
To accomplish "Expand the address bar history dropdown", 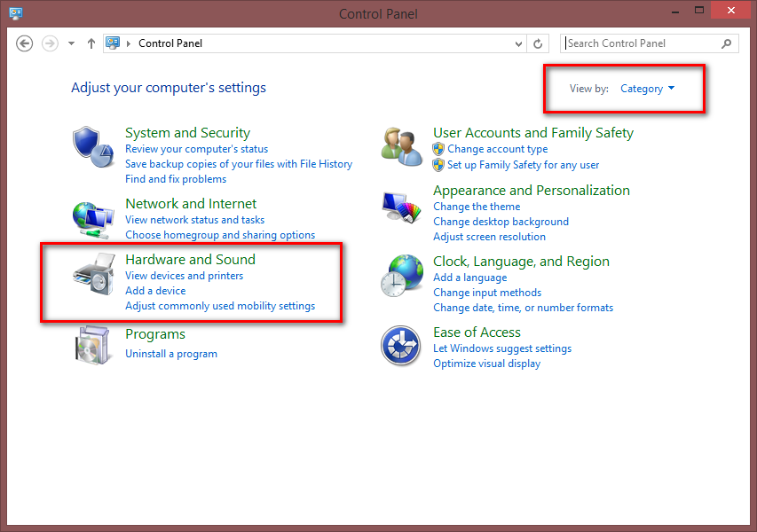I will click(x=518, y=44).
